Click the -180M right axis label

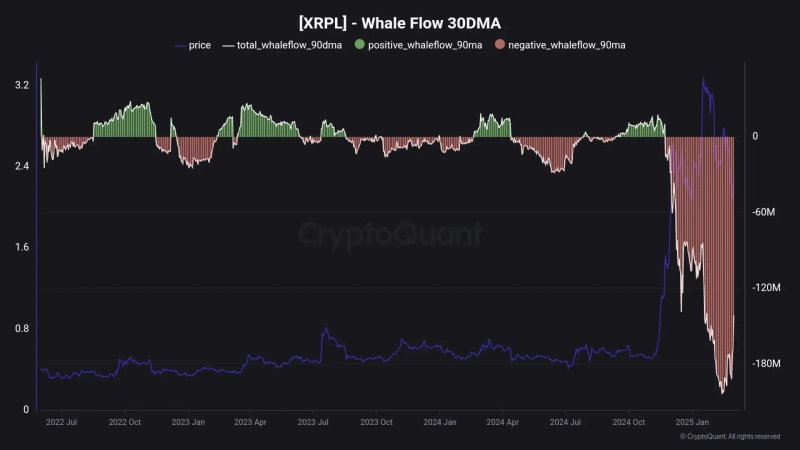(766, 364)
